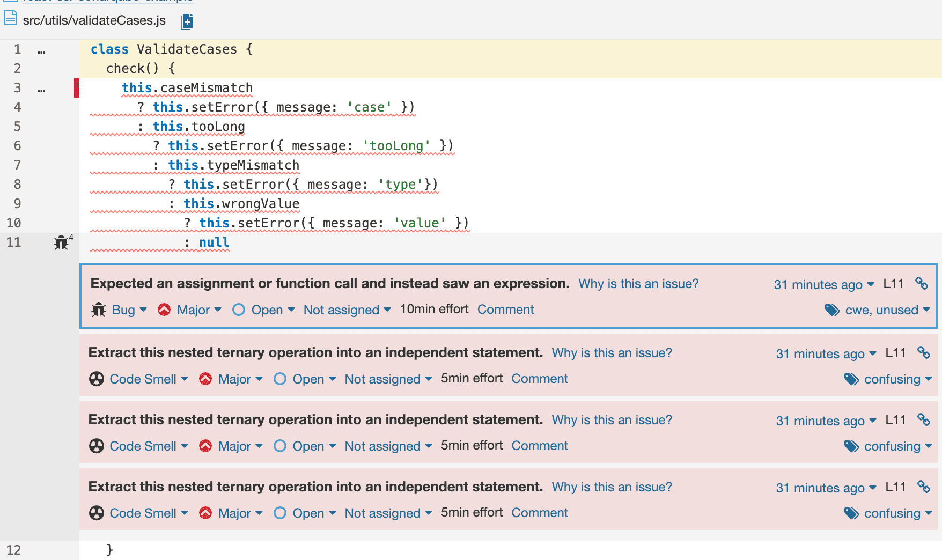The width and height of the screenshot is (942, 560).
Task: Click the Open status circle on the first issue
Action: 238,310
